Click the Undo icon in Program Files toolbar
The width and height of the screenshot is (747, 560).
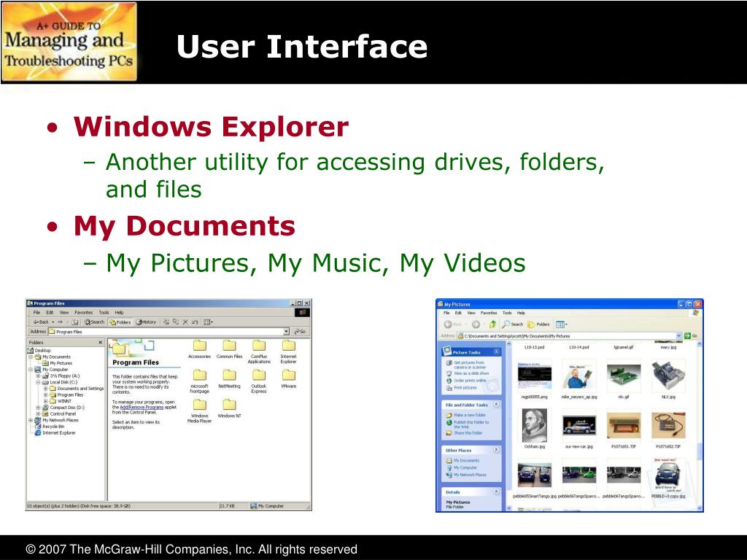[x=195, y=322]
